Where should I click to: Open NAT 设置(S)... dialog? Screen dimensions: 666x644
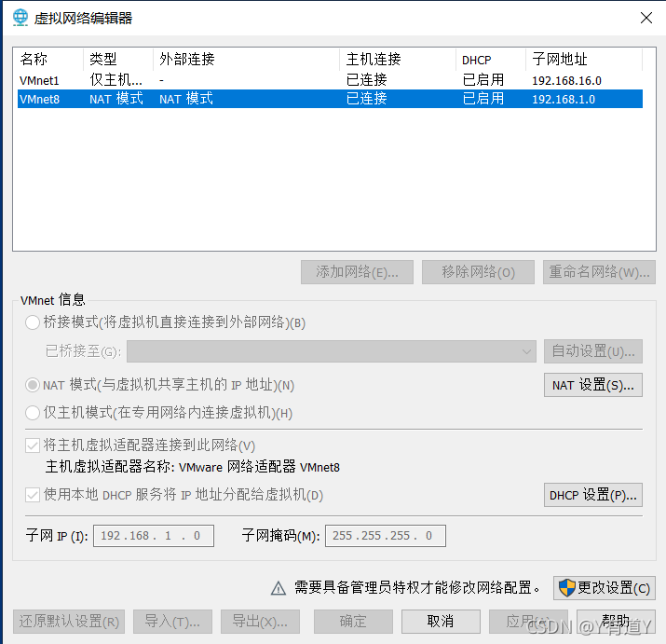pos(593,385)
